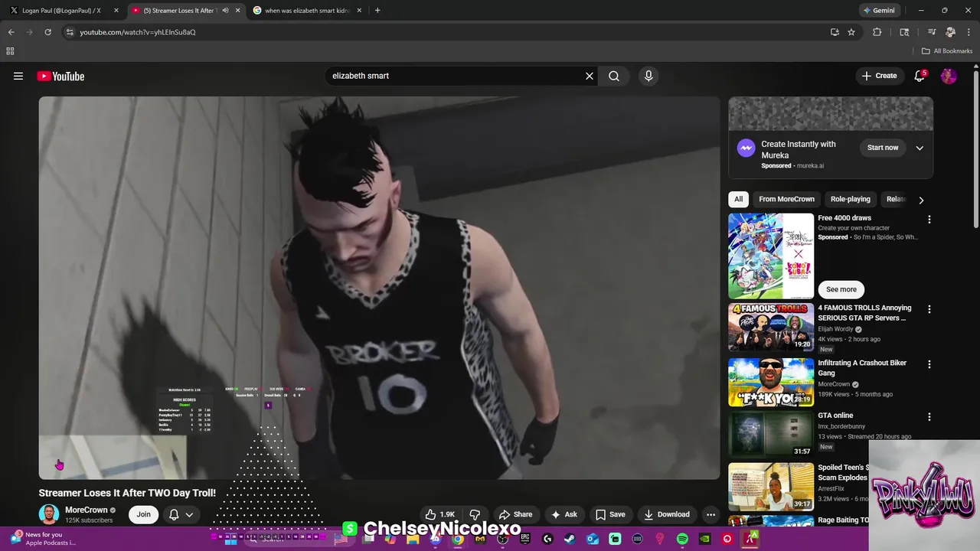Select Role-playing filter chip

point(851,199)
